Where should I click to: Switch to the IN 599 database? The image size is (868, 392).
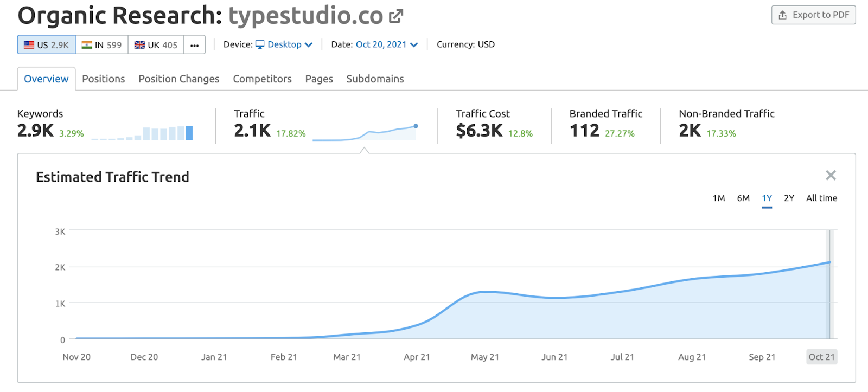pyautogui.click(x=101, y=45)
